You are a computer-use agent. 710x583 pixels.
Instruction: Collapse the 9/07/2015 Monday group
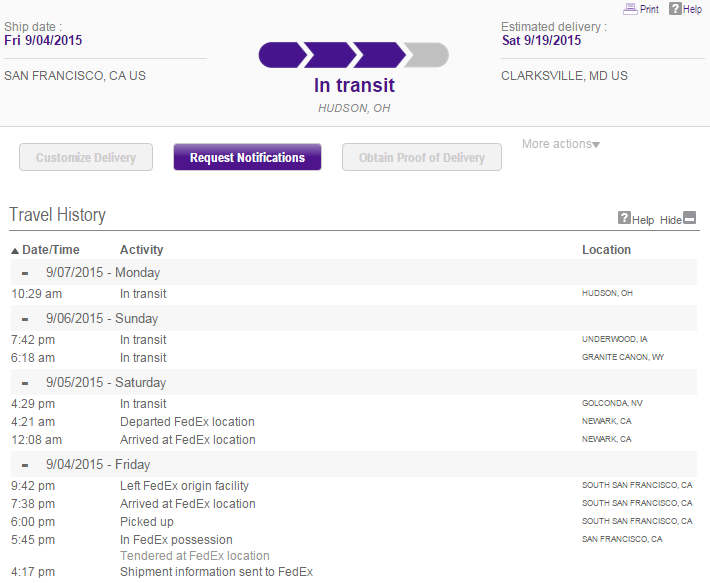25,273
